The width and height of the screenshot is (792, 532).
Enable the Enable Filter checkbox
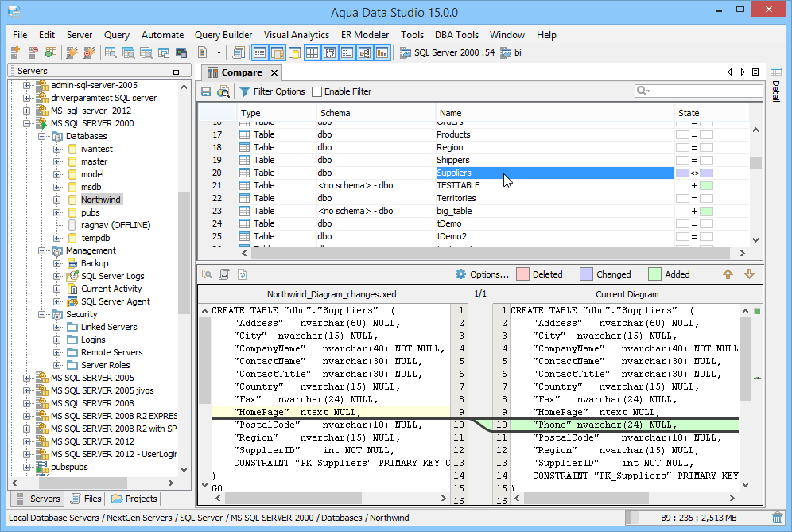pos(316,91)
